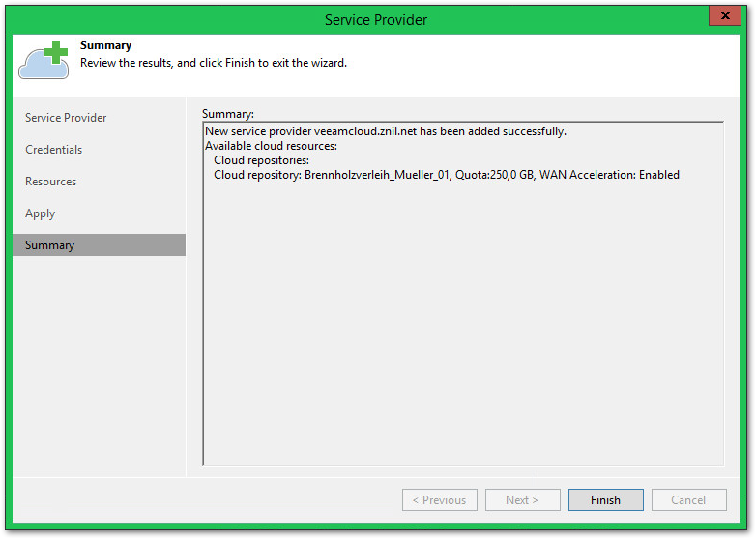Click the bold Summary heading in header
Screen dimensions: 756x539
[105, 45]
